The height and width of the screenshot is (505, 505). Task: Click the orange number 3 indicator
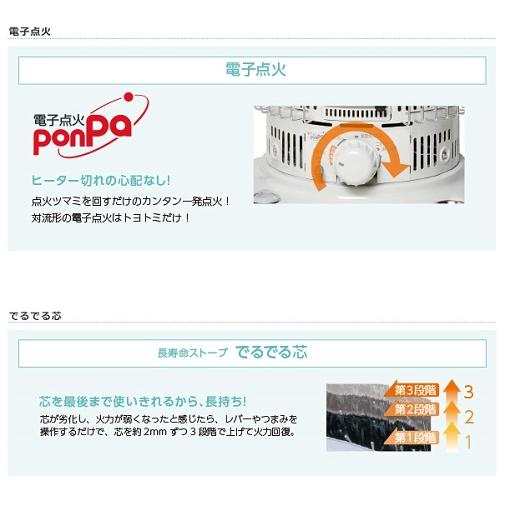click(469, 392)
